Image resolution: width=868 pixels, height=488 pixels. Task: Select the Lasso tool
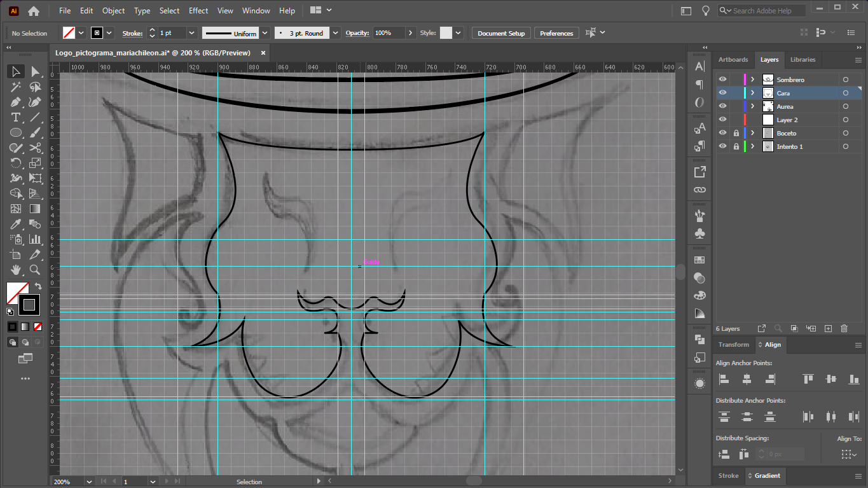pos(36,87)
